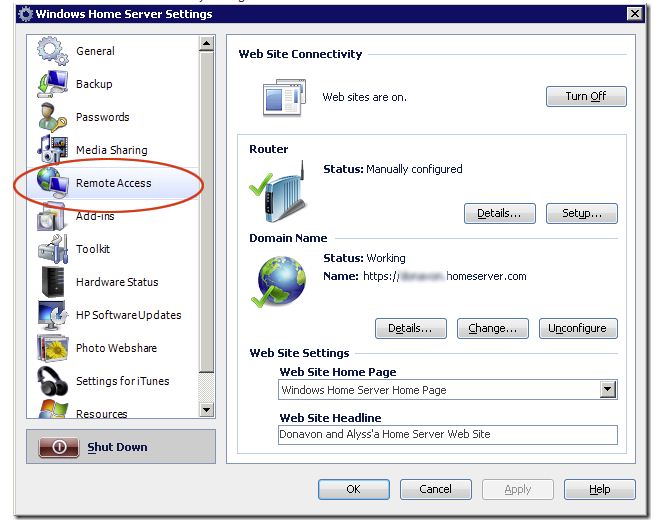Click the settings gear icon in title bar

[x=26, y=14]
